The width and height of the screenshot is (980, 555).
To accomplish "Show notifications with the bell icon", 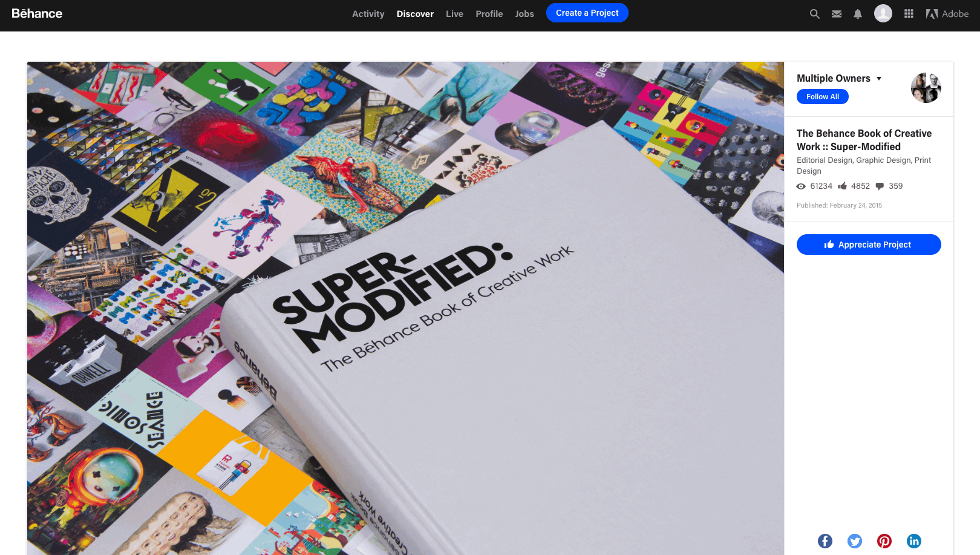I will point(858,14).
